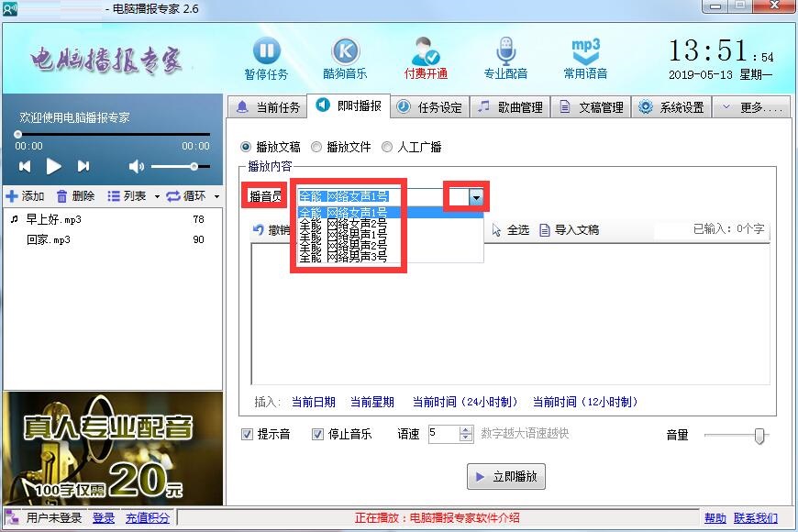Click the 添加 icon to add a song
Screen dimensions: 798x532
pyautogui.click(x=24, y=195)
